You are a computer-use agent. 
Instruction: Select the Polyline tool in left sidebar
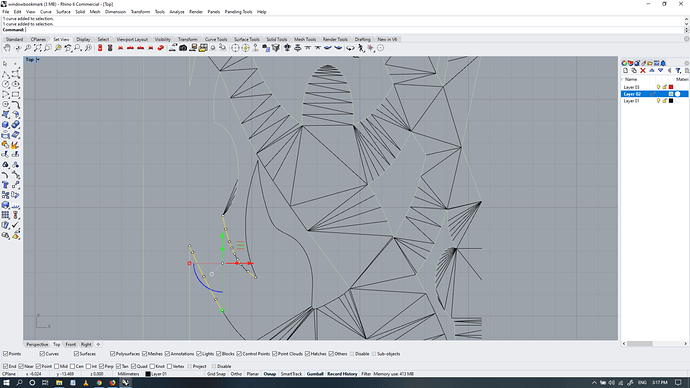(6, 74)
